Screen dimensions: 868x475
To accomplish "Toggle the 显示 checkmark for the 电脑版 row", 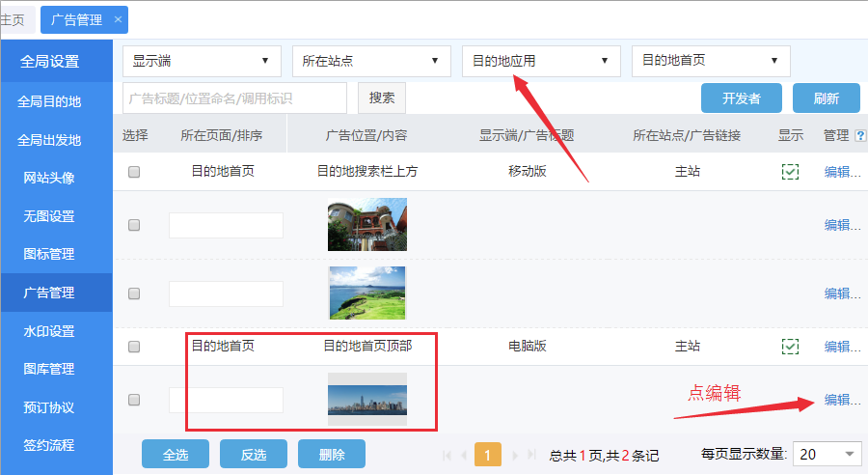I will (x=790, y=346).
